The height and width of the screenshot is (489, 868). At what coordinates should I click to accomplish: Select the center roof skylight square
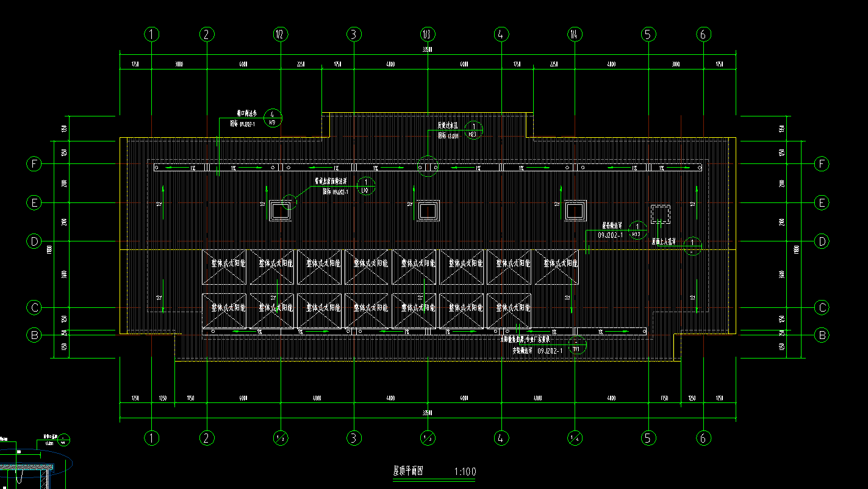pyautogui.click(x=428, y=211)
